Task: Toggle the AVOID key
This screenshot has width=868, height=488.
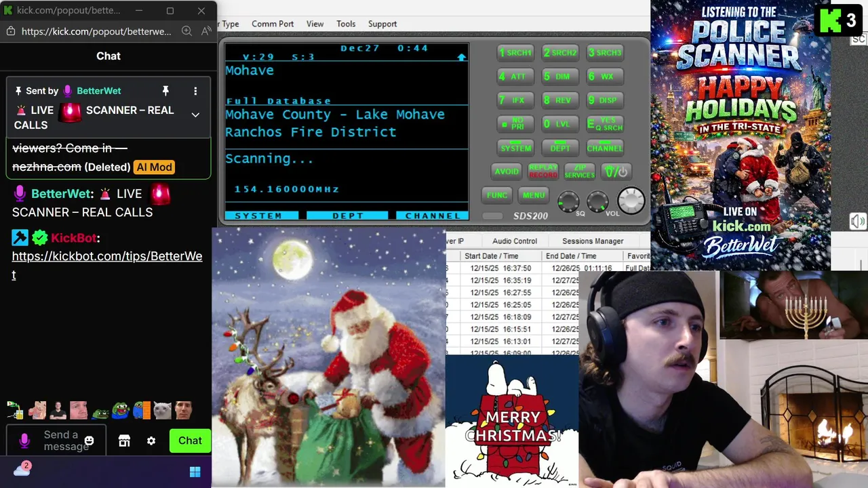Action: [507, 171]
